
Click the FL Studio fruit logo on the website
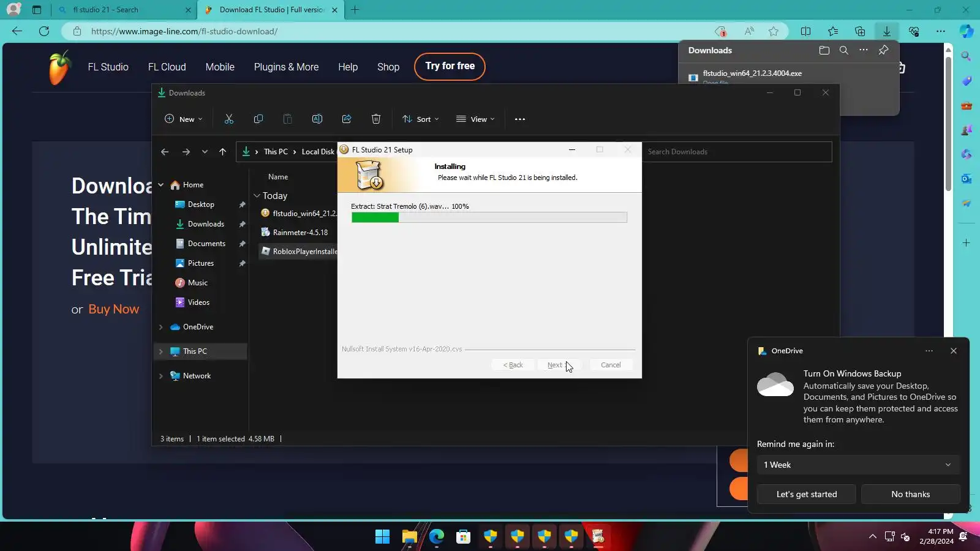click(x=59, y=67)
